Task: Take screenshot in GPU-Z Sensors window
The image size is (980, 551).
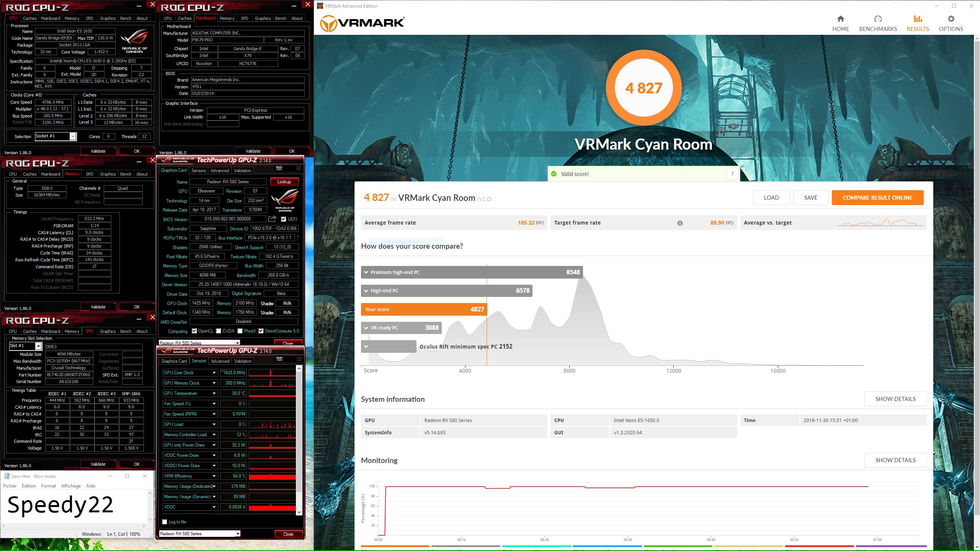Action: coord(279,359)
